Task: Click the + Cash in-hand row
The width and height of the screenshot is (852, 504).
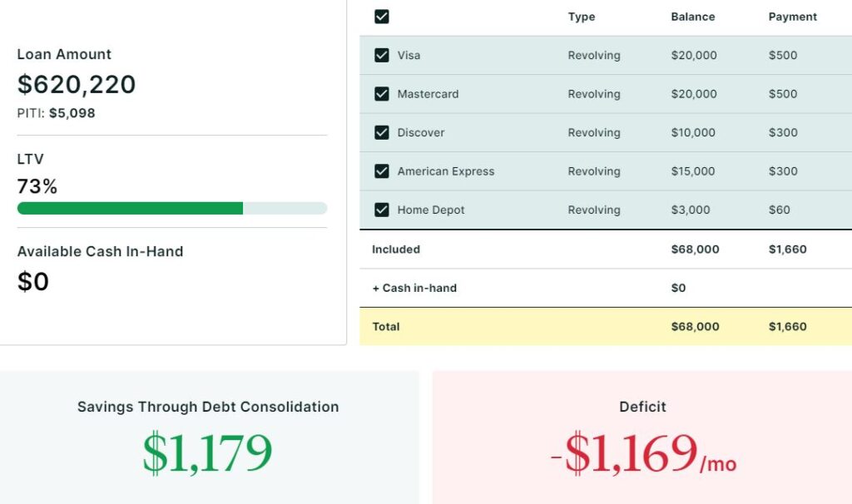Action: point(605,288)
